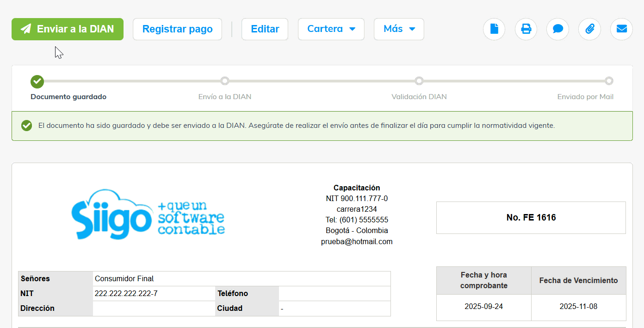Screen dimensions: 644x328
Task: Click the document file icon
Action: pyautogui.click(x=494, y=29)
